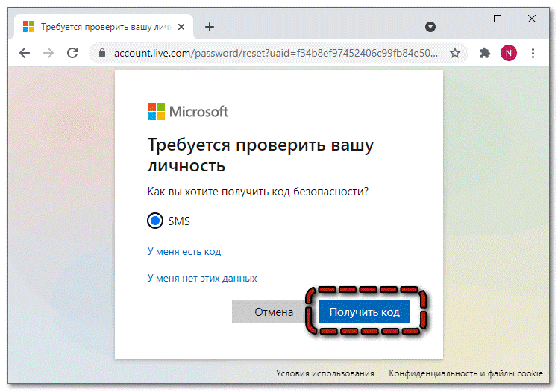Open the У меня есть код link

pos(184,252)
